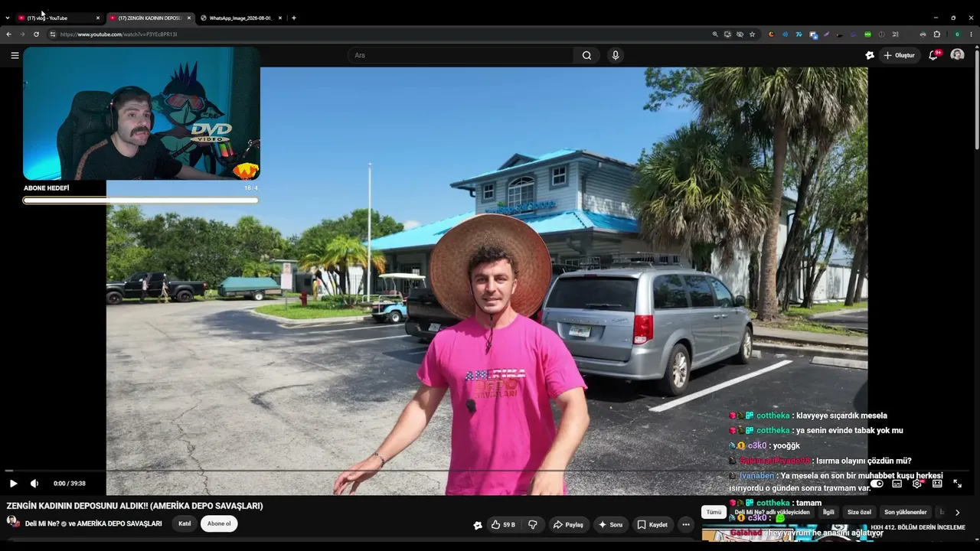Click the youtube.com address bar URL
980x551 pixels.
pos(119,34)
